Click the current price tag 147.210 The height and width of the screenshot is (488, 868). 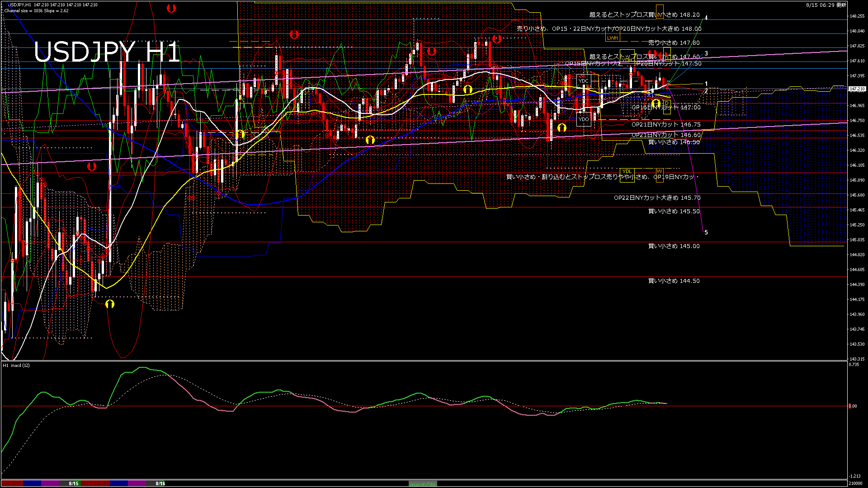(x=857, y=89)
